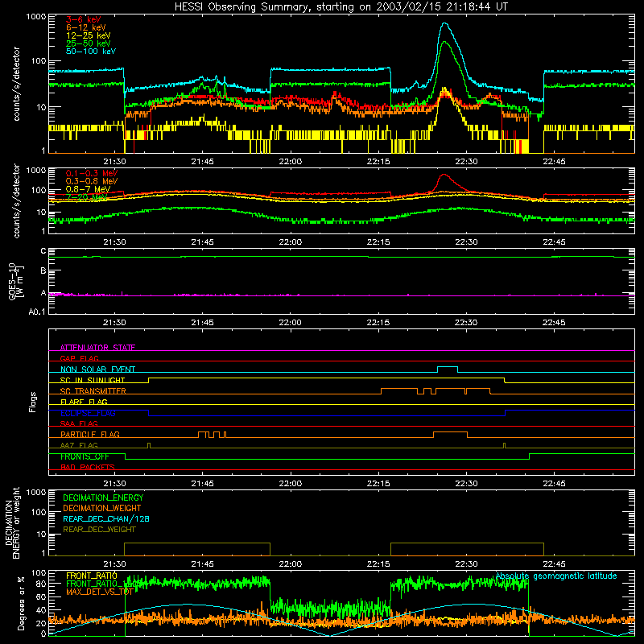Click the 22:30 tick under the top panel
This screenshot has width=644, height=644.
[466, 162]
